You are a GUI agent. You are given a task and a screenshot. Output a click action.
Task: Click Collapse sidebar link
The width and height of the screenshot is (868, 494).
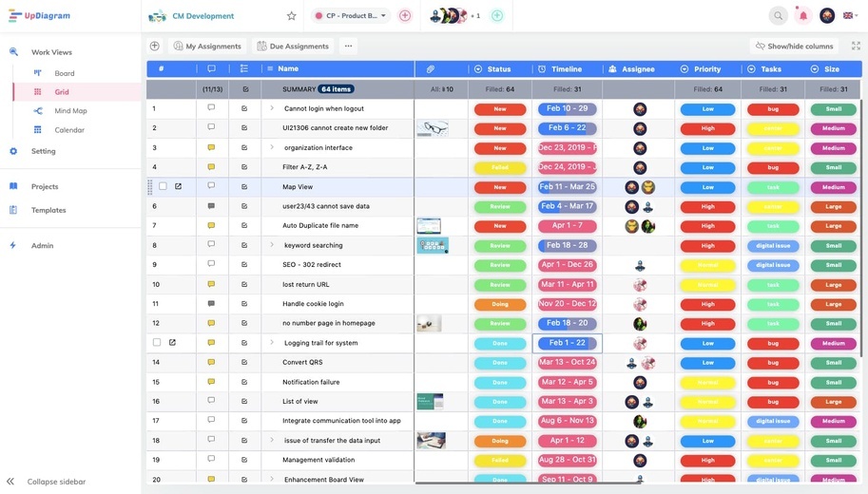tap(56, 482)
